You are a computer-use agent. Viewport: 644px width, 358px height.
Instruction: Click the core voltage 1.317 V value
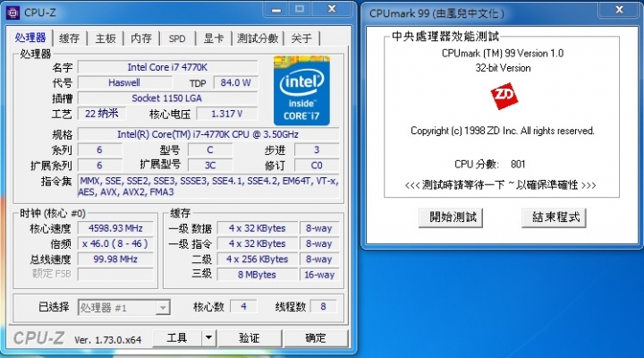point(226,114)
